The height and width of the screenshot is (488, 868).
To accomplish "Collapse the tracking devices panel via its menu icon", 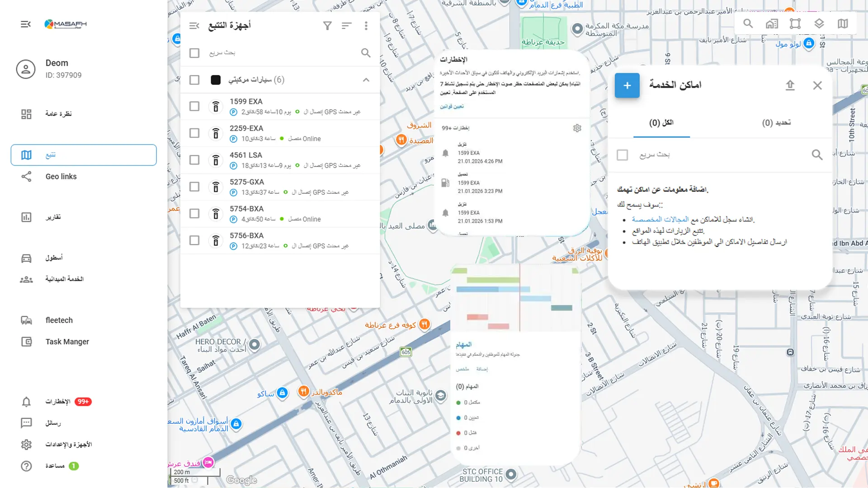I will 194,26.
